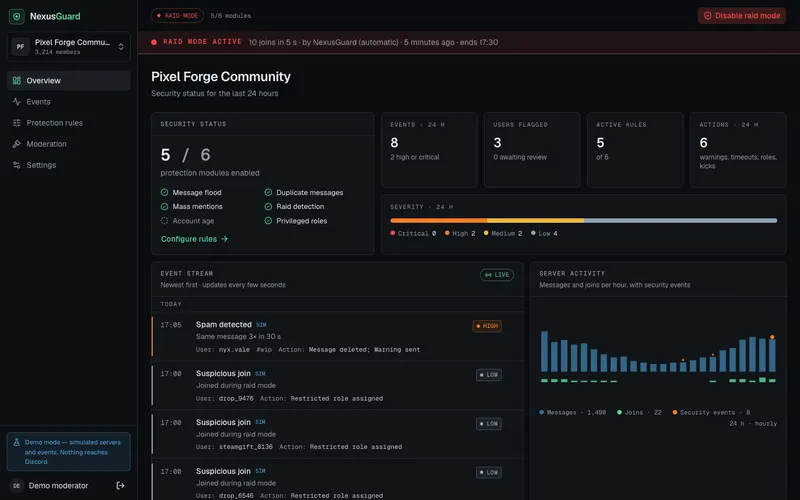The image size is (800, 500).
Task: Click the gray Low segment of severity bar
Action: 681,220
